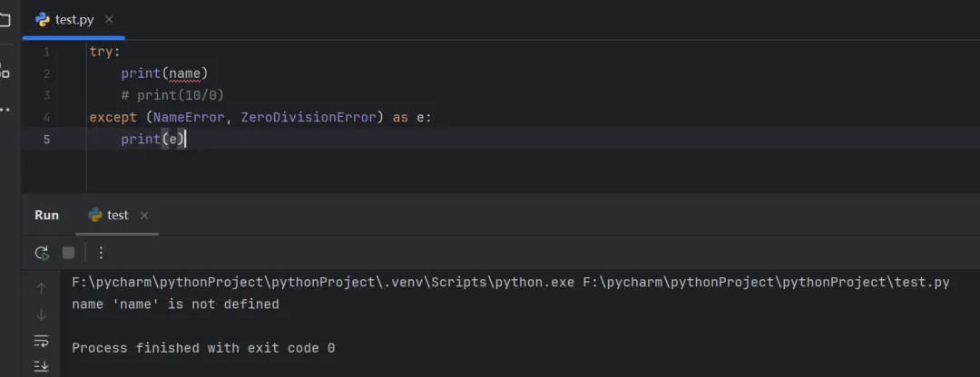Toggle scroll to end in console
The image size is (980, 377).
(41, 366)
